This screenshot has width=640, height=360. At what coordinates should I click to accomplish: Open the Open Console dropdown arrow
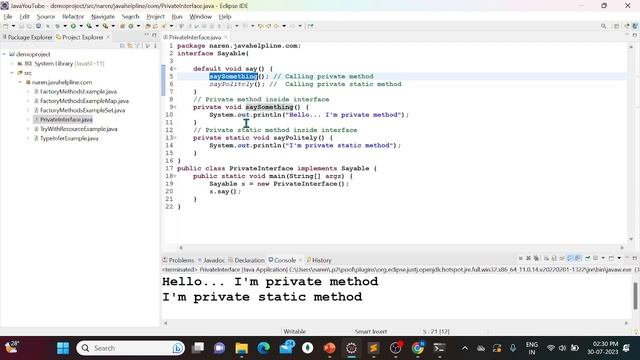(x=619, y=258)
